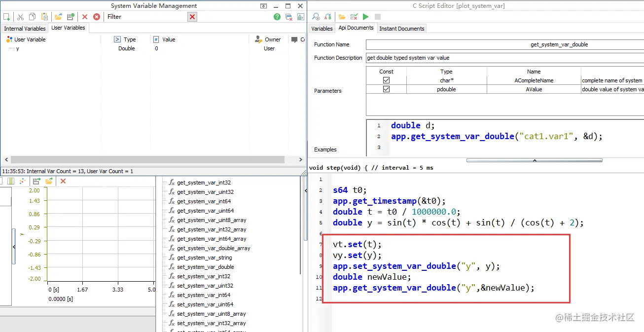Select get_system_var_uint8_array in function list

click(212, 220)
